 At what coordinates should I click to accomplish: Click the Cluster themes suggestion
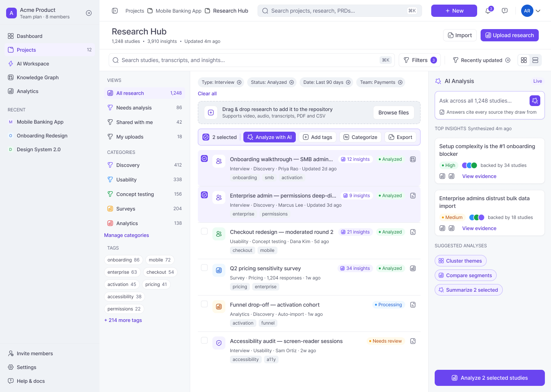[461, 261]
